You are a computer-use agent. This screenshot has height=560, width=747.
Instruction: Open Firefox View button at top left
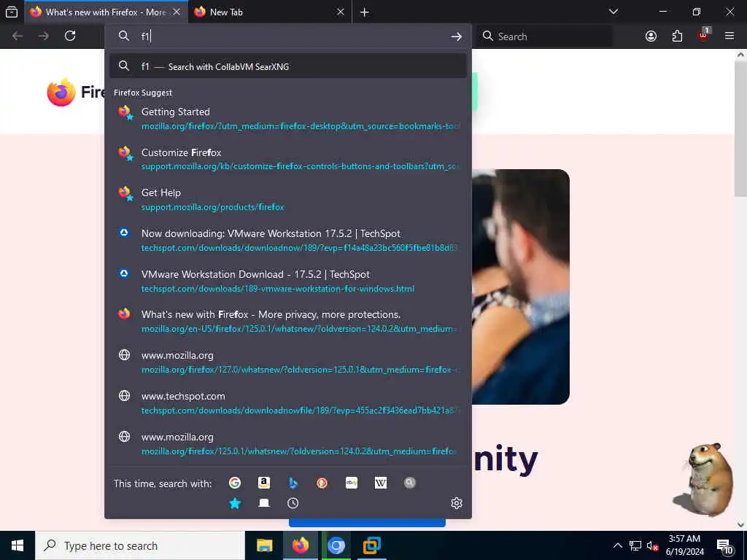[x=12, y=12]
